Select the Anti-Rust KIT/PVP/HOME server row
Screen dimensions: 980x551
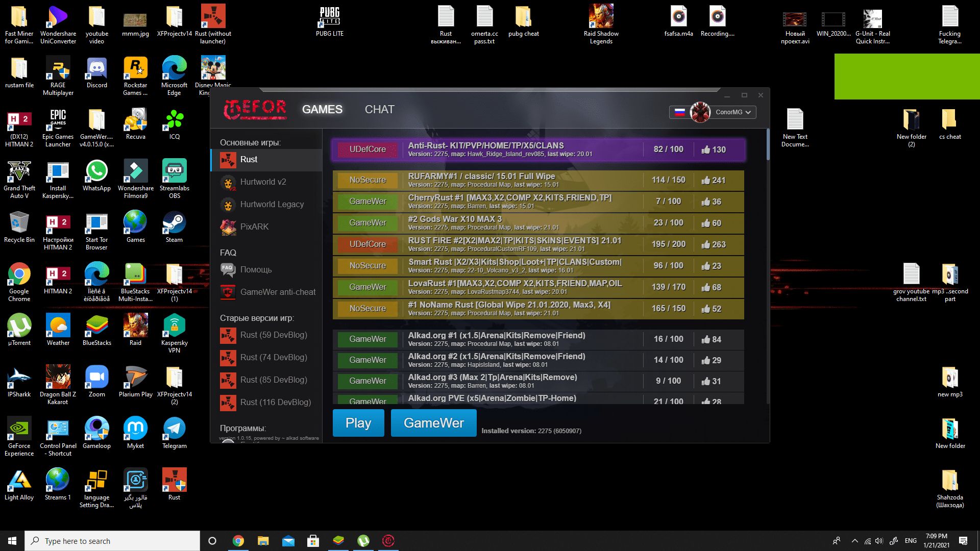tap(538, 149)
